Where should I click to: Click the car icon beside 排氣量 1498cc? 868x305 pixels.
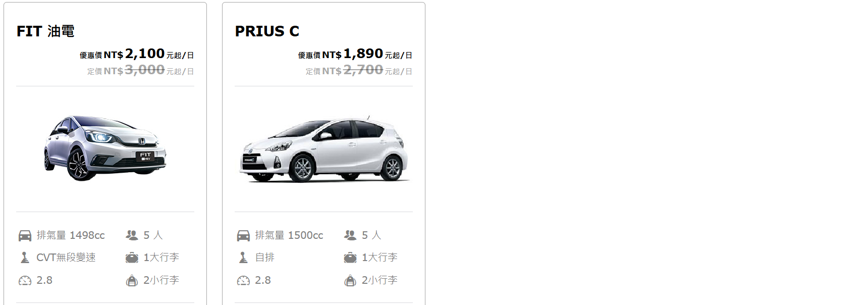coord(25,235)
